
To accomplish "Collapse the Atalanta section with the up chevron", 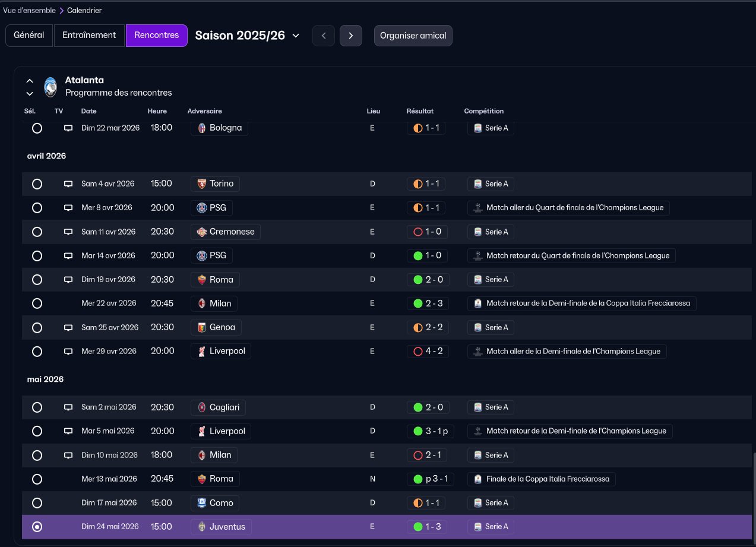I will [30, 81].
